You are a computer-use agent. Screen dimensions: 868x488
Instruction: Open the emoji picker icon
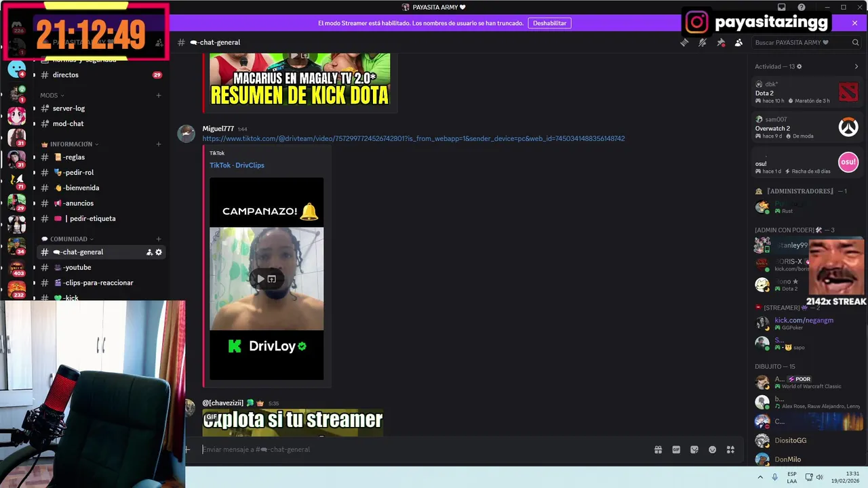point(713,449)
